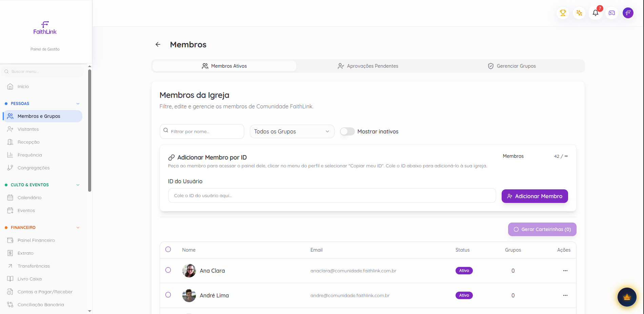The width and height of the screenshot is (644, 314).
Task: Click email andre@comunidade.faithlink.com.br
Action: tap(350, 295)
